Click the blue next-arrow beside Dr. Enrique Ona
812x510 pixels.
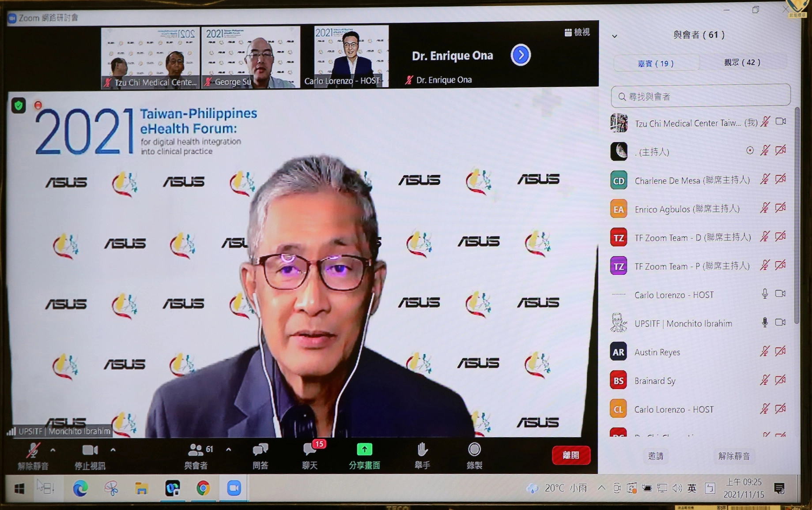(x=521, y=55)
